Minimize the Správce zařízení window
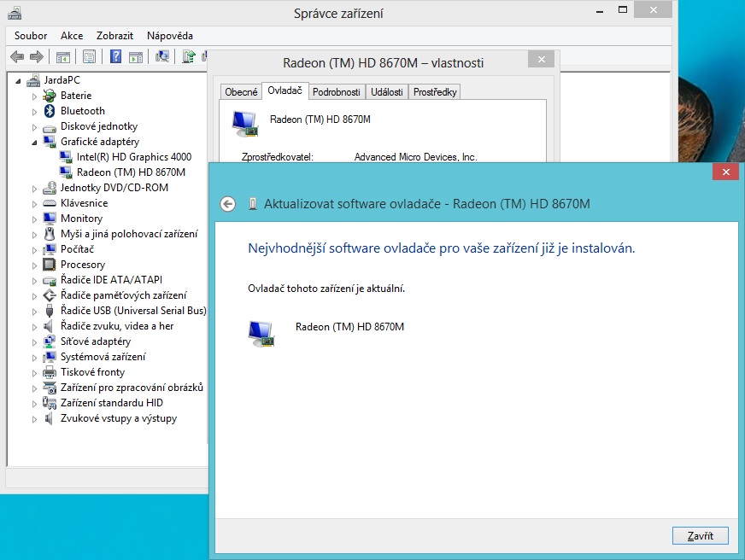The width and height of the screenshot is (745, 560). click(600, 10)
